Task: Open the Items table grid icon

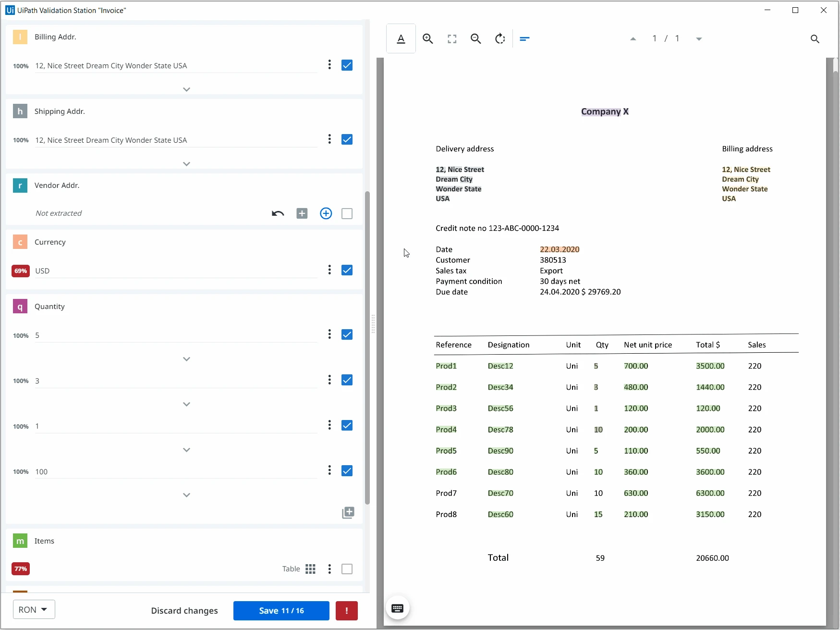Action: click(311, 569)
